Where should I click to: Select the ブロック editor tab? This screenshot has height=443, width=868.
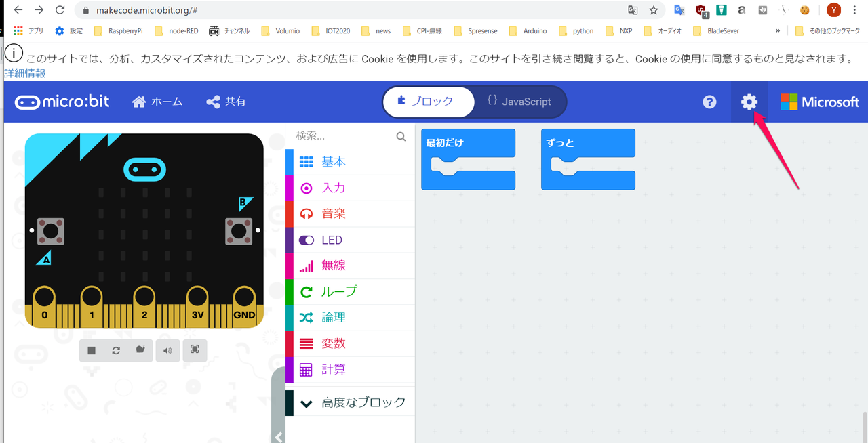point(428,102)
